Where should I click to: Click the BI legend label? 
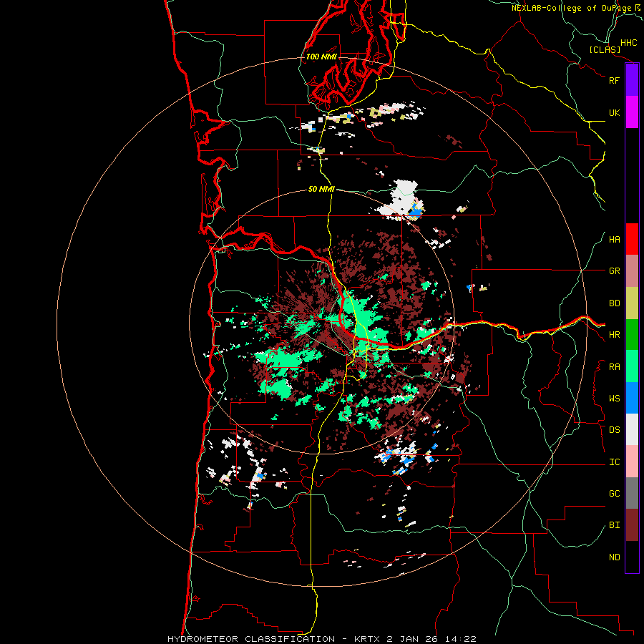[x=614, y=525]
